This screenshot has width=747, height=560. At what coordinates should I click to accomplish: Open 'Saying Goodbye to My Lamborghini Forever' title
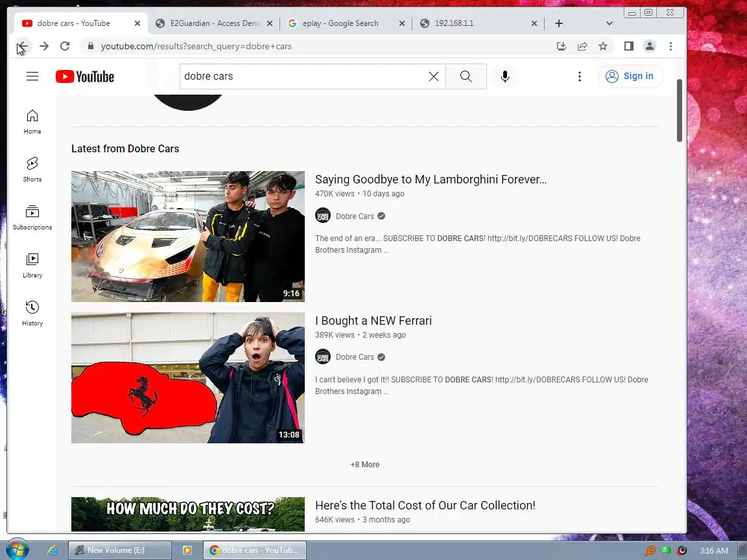coord(431,180)
